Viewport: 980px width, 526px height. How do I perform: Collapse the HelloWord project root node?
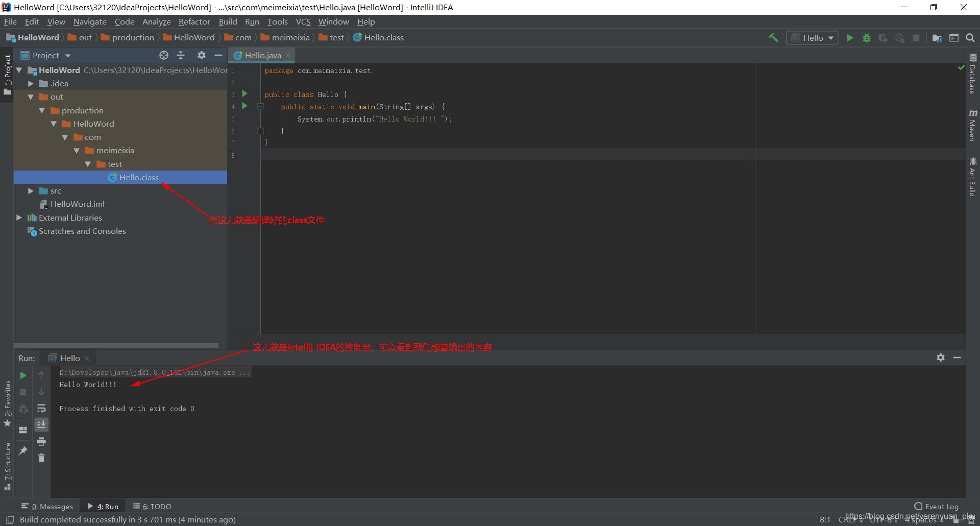tap(19, 70)
